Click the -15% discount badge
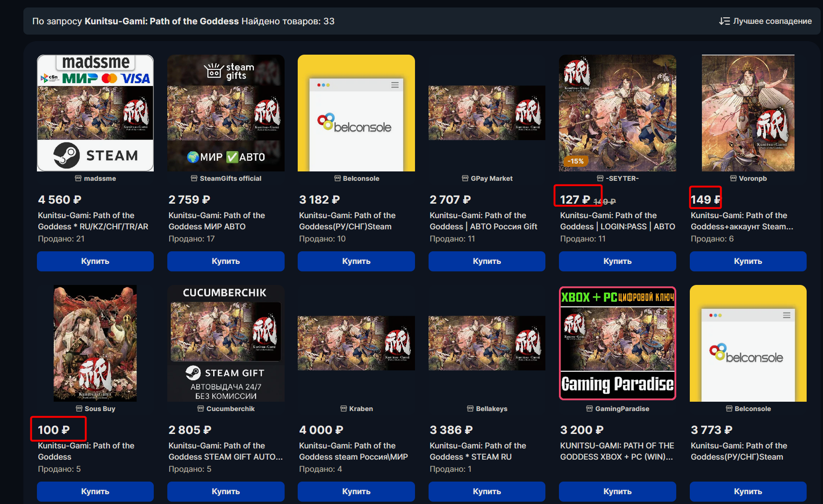823x504 pixels. (x=576, y=161)
